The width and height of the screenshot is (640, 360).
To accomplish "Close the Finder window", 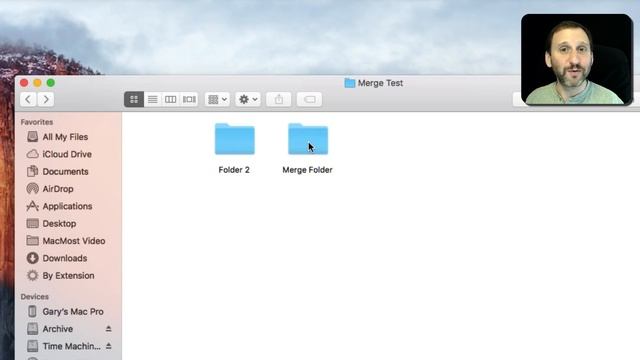I will 24,83.
